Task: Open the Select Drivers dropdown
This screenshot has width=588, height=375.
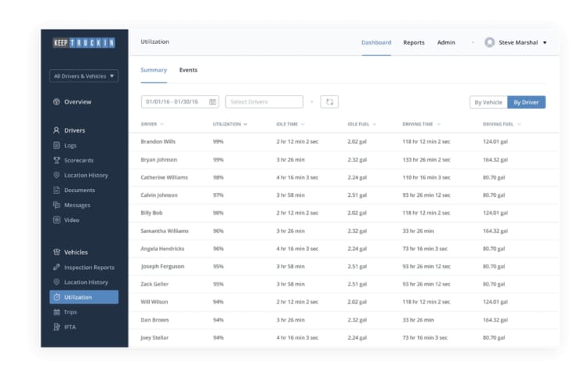Action: tap(264, 102)
